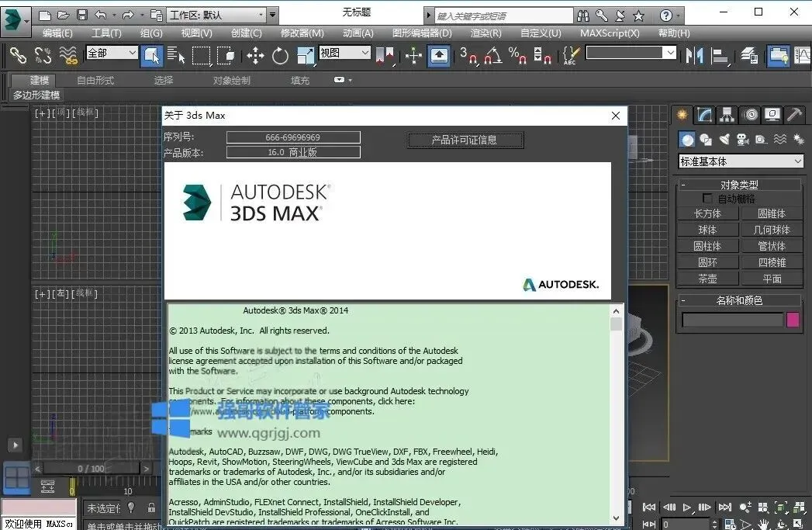Switch to the Modify command panel tab
This screenshot has width=812, height=530.
click(x=704, y=115)
